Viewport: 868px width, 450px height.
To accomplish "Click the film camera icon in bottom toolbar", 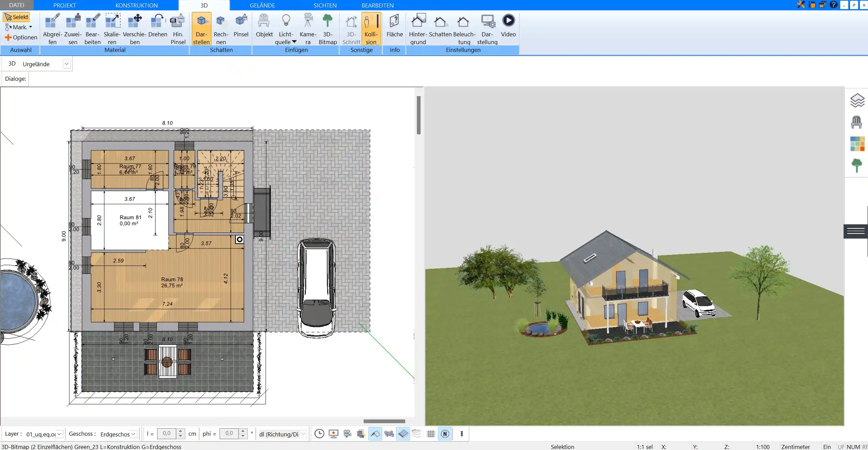I will [x=347, y=434].
